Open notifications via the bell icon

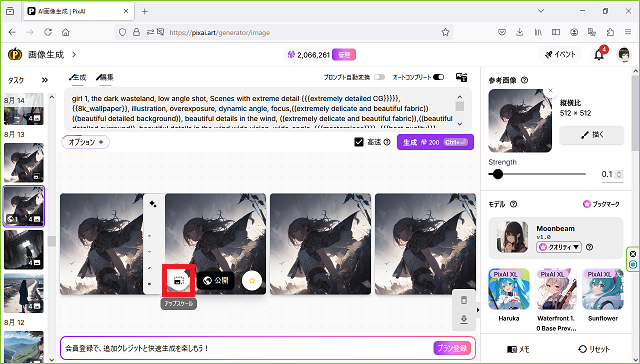[599, 54]
